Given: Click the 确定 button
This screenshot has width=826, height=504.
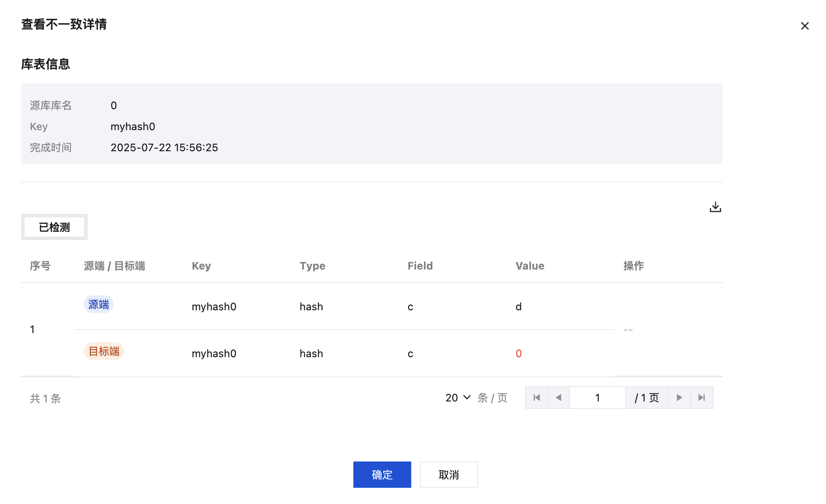Looking at the screenshot, I should pyautogui.click(x=382, y=475).
